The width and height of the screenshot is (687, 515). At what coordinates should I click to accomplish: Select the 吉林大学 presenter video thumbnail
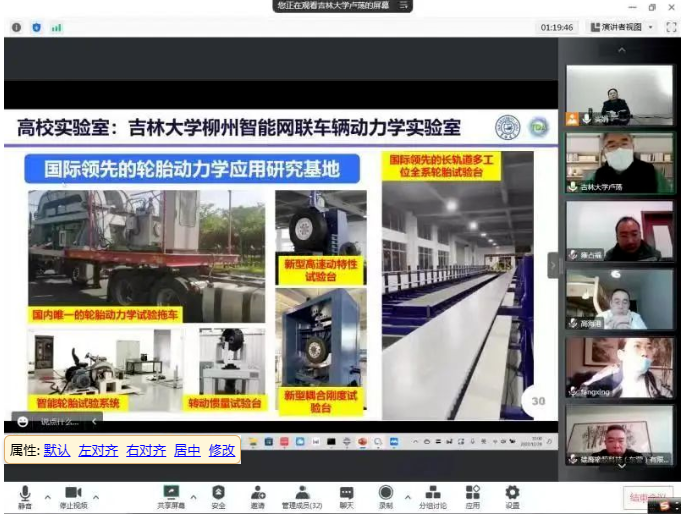(619, 163)
